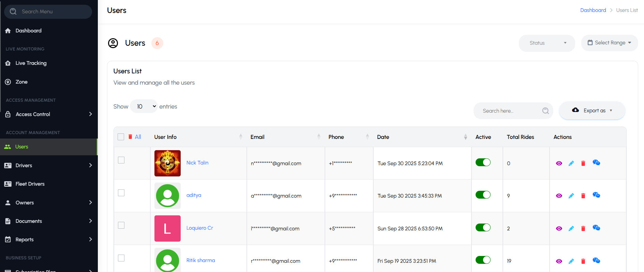Expand the Drivers sidebar menu
Screen dimensions: 644x272
(x=49, y=166)
